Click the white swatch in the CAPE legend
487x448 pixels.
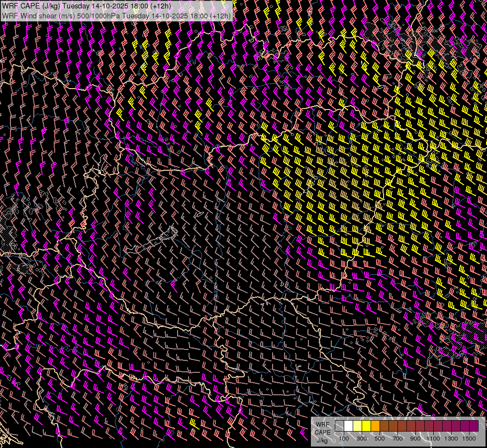[x=348, y=426]
